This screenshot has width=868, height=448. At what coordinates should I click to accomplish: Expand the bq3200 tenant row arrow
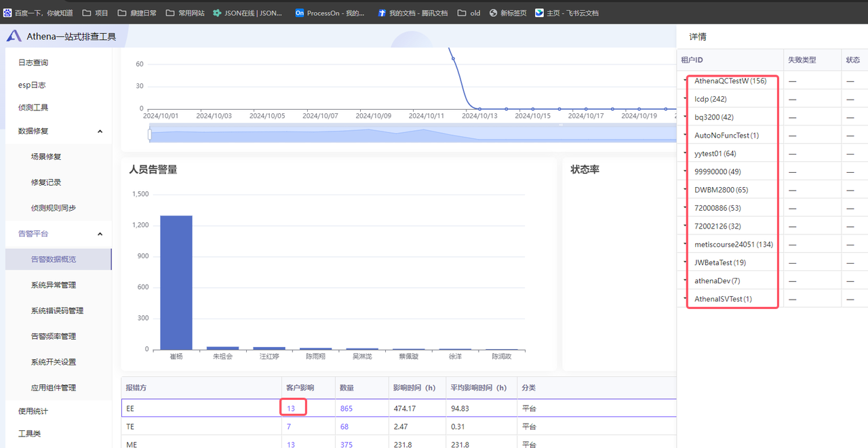click(686, 117)
